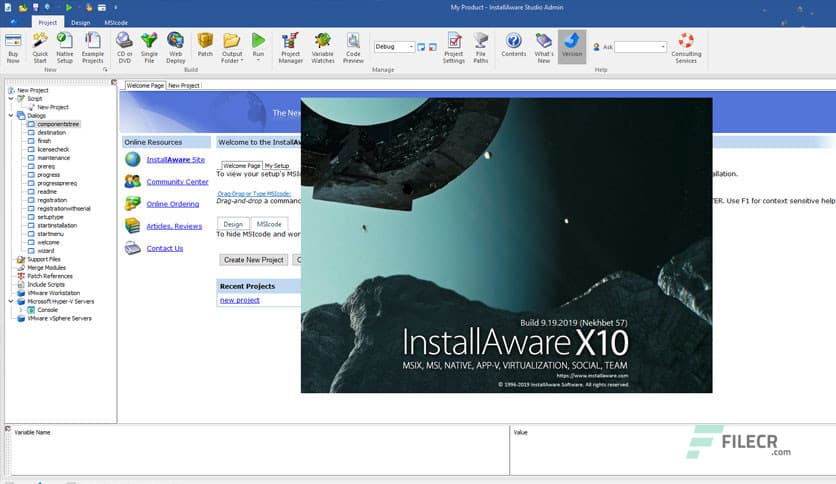Select VMware Workstation tree item
This screenshot has width=836, height=484.
pyautogui.click(x=53, y=293)
